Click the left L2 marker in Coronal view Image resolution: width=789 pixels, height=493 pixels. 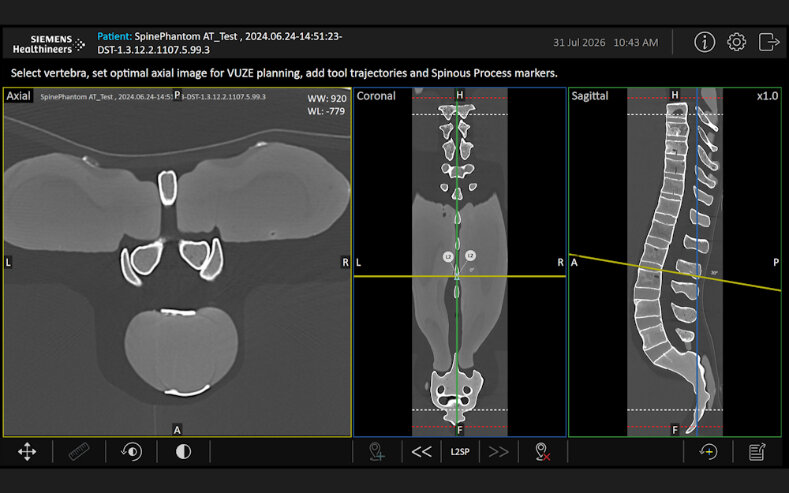click(x=448, y=257)
